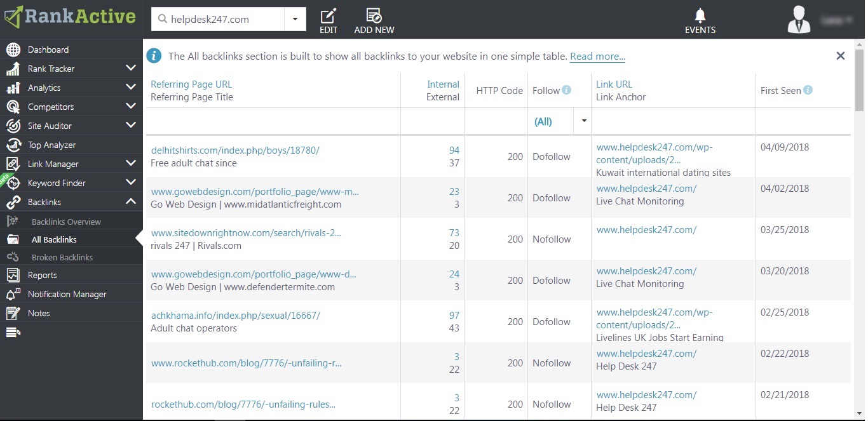Sort by Link URL column header
Viewport: 868px width, 421px height.
click(x=614, y=84)
